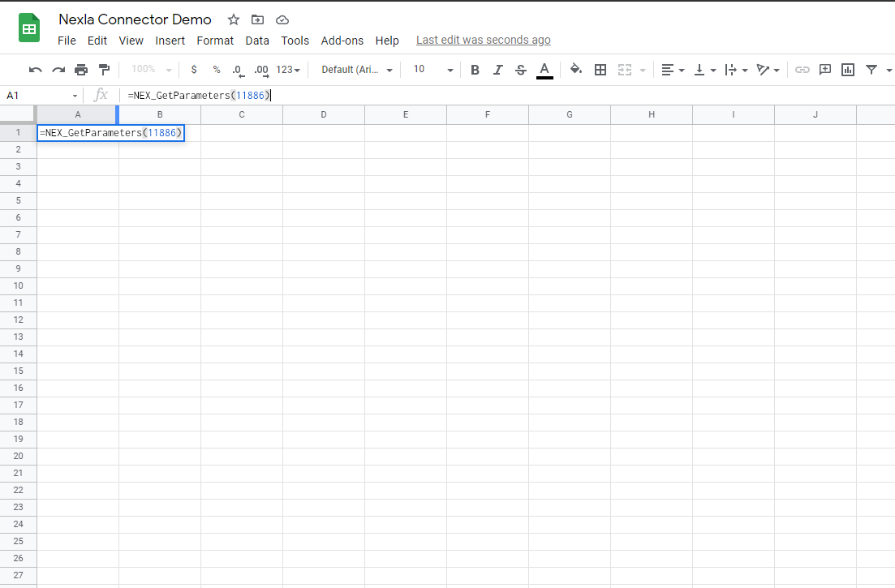Click the fx function icon
Viewport: 895px width, 588px height.
pyautogui.click(x=101, y=95)
